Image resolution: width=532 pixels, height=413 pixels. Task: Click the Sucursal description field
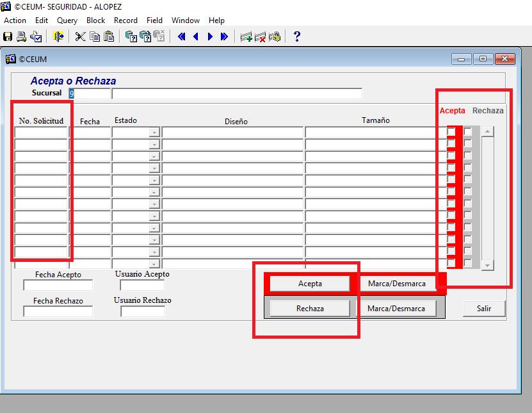(237, 93)
